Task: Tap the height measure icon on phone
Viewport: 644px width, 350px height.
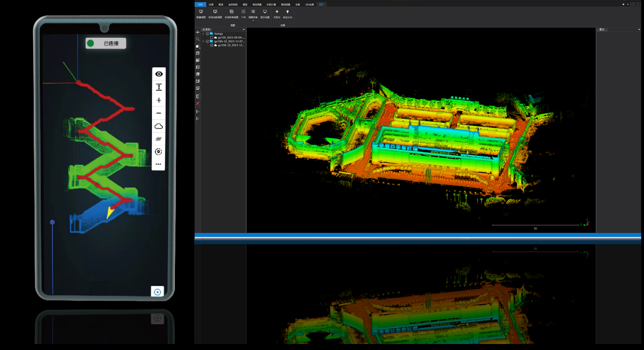Action: click(x=159, y=87)
